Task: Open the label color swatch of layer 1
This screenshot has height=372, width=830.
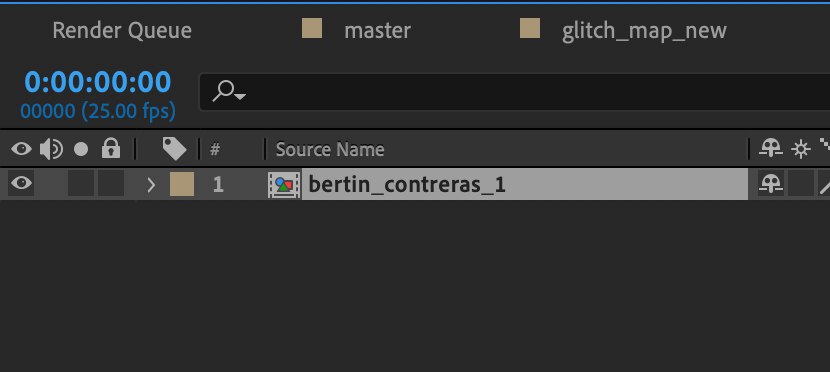Action: [x=182, y=184]
